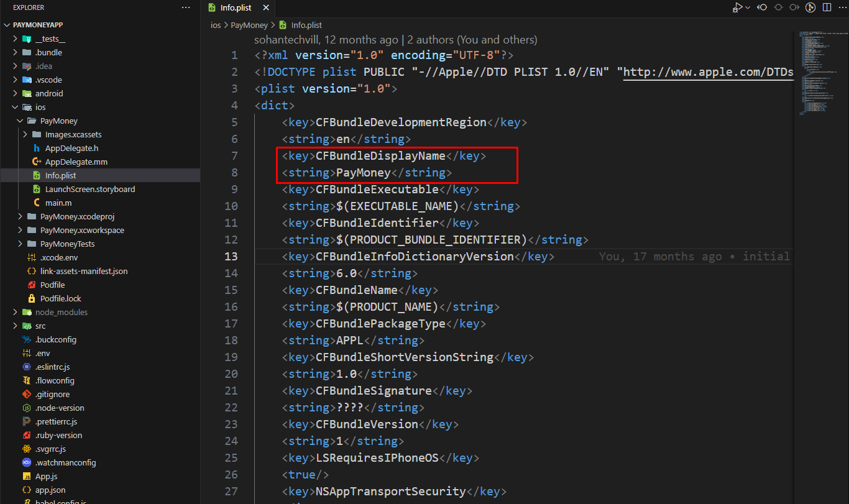
Task: Click the Run or Debug play icon
Action: tap(737, 7)
